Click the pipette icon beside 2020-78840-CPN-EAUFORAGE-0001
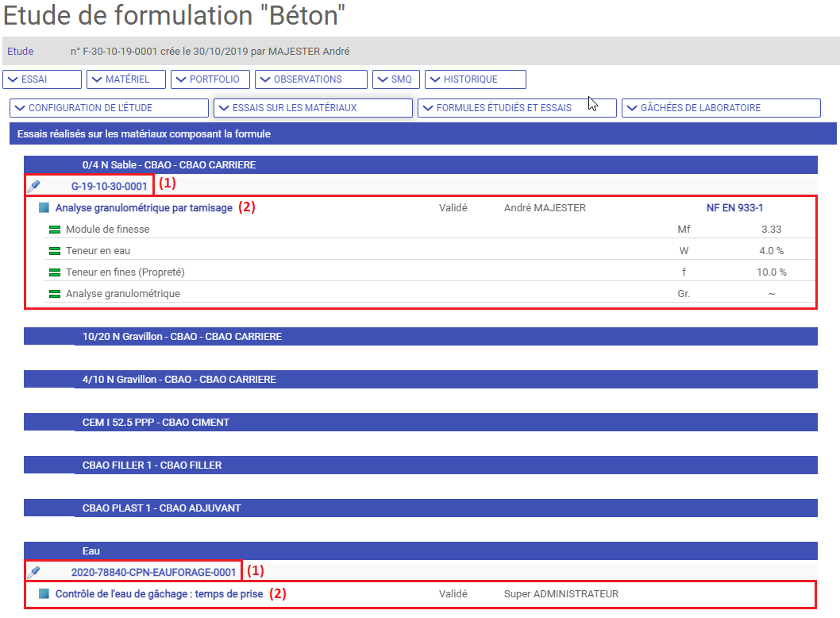 (x=34, y=572)
